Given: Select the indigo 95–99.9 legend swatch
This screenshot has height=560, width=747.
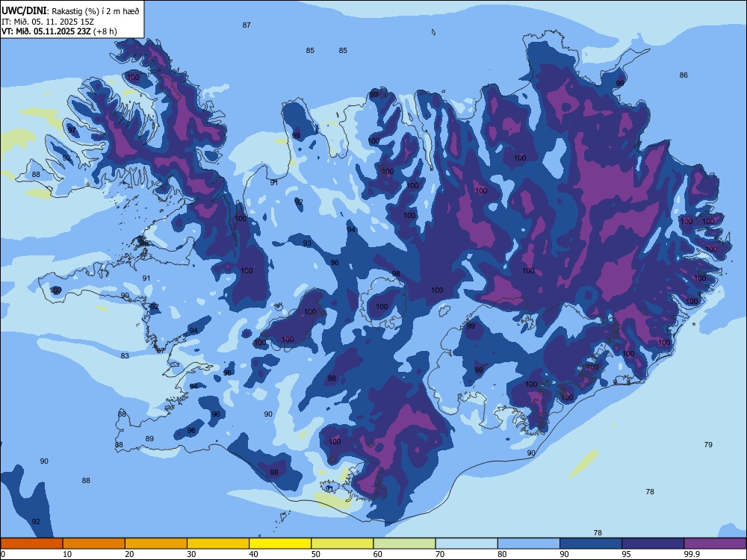Looking at the screenshot, I should [653, 544].
